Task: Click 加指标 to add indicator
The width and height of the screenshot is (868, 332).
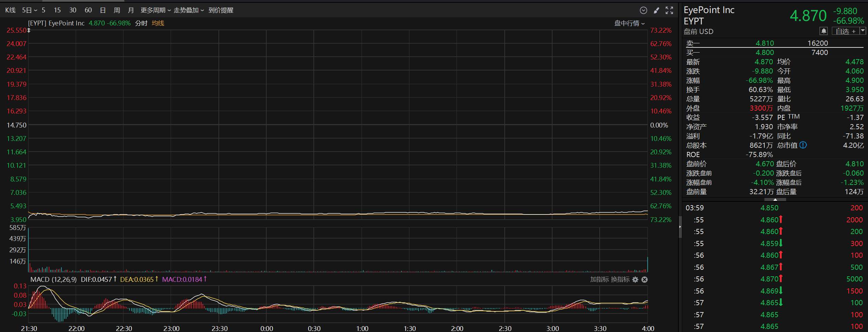Action: (600, 280)
